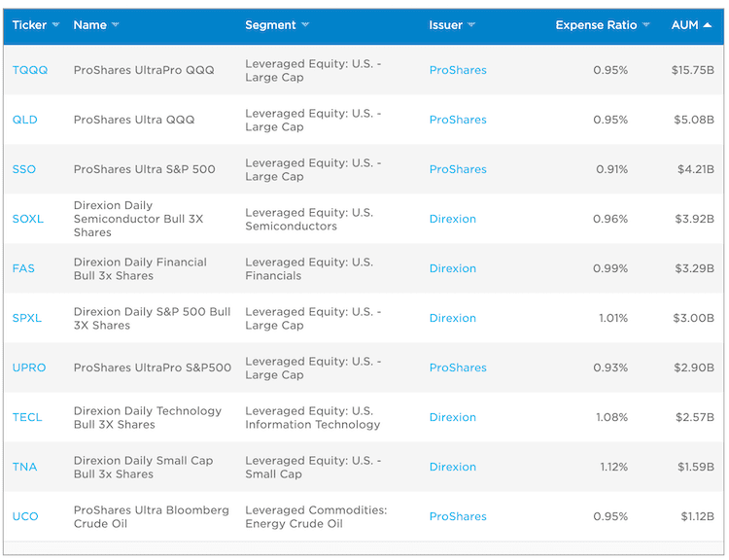Sort by Segment column arrow

click(x=305, y=24)
